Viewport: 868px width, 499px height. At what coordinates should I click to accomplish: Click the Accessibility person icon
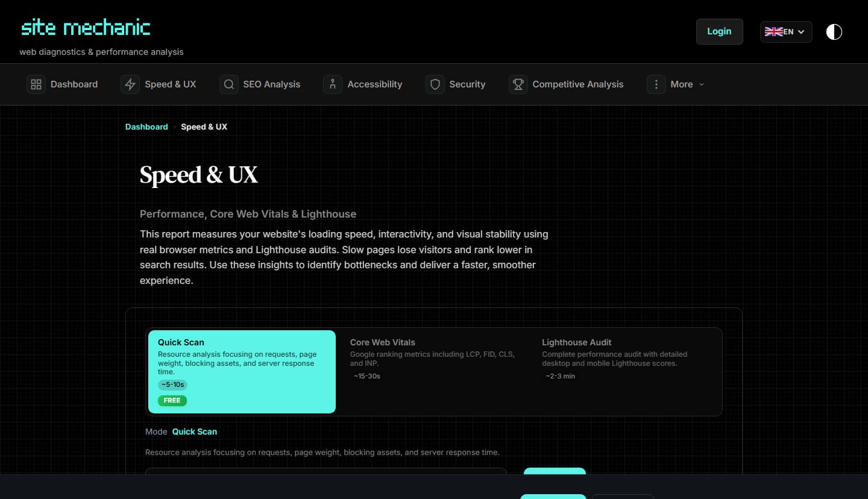tap(333, 84)
